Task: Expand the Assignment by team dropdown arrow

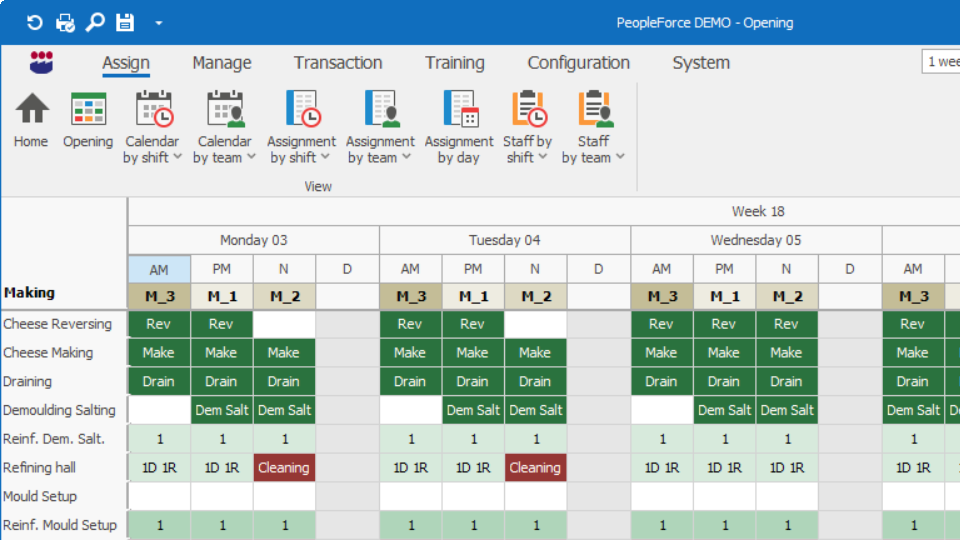Action: (405, 158)
